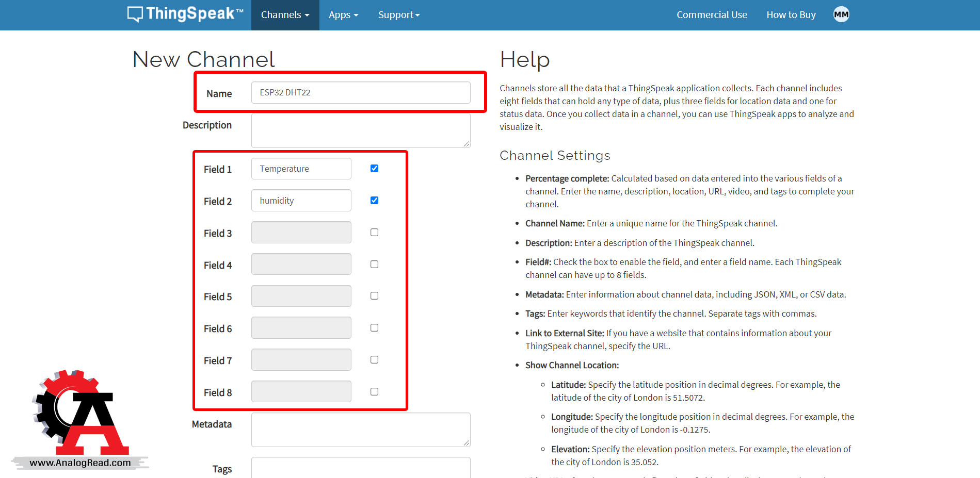Enable the Field 3 checkbox
The image size is (980, 478).
[374, 233]
